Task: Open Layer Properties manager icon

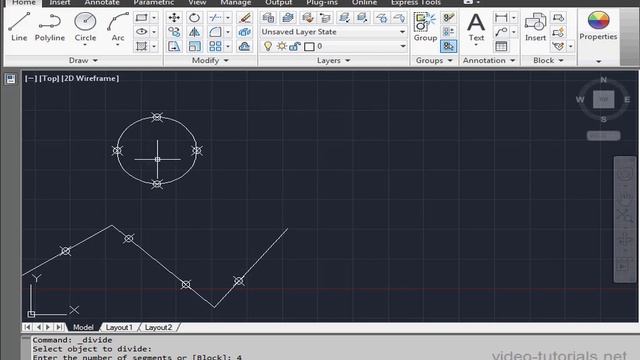Action: [268, 18]
